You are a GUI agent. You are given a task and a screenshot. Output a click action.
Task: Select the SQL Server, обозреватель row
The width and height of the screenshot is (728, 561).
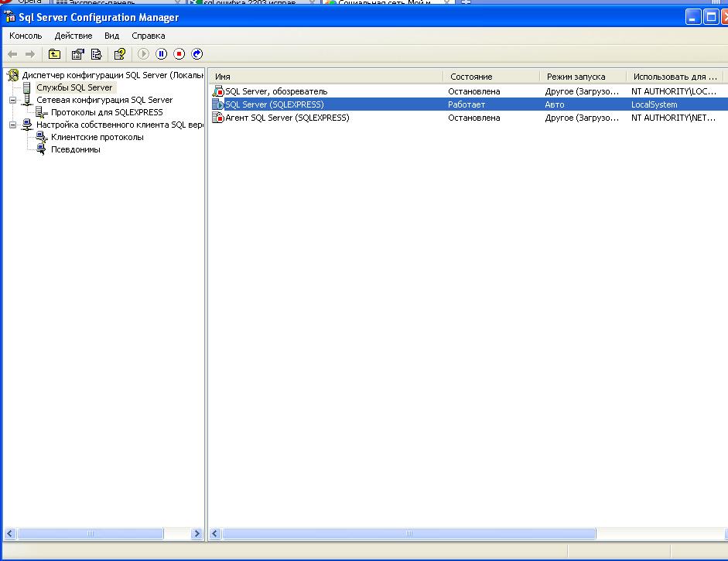tap(468, 91)
